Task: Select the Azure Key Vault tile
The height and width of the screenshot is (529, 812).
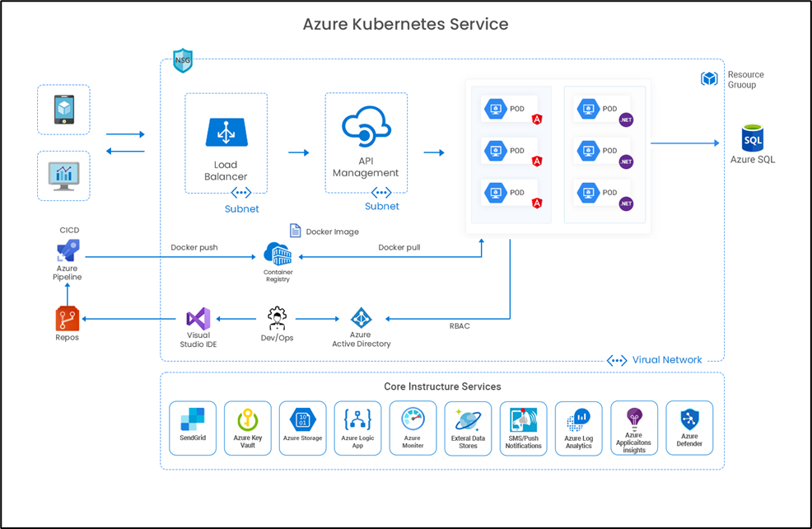Action: click(247, 428)
